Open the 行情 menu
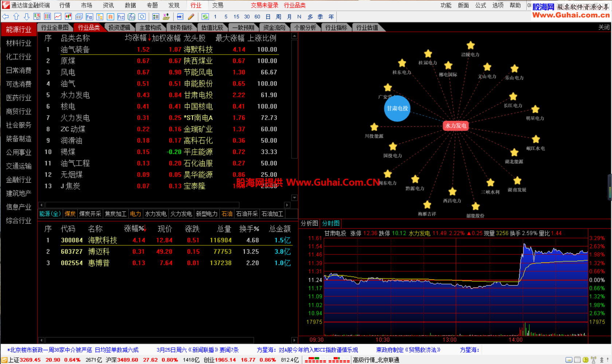Screen dimensions: 612x364 click(65, 5)
